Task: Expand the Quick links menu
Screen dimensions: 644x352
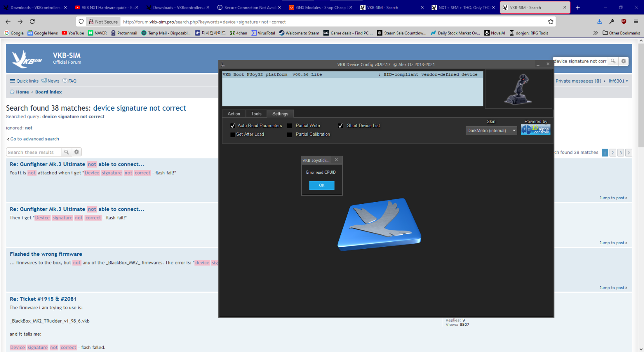Action: [x=24, y=81]
